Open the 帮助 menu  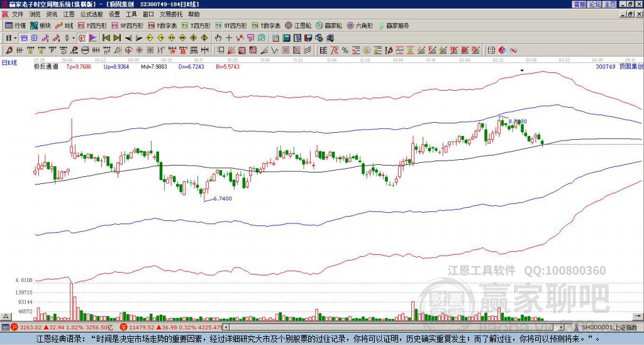tap(194, 14)
